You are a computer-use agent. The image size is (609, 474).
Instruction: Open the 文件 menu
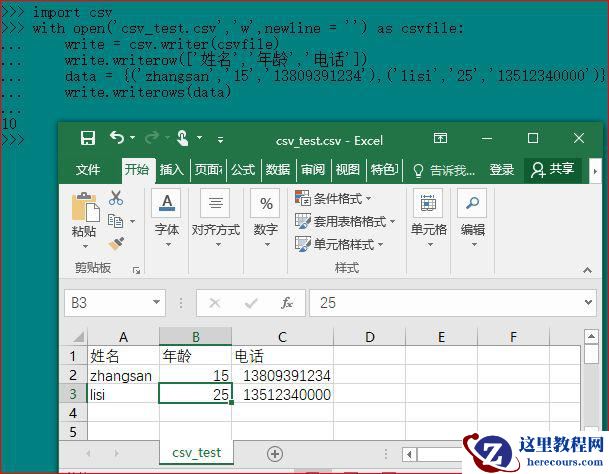pyautogui.click(x=88, y=170)
